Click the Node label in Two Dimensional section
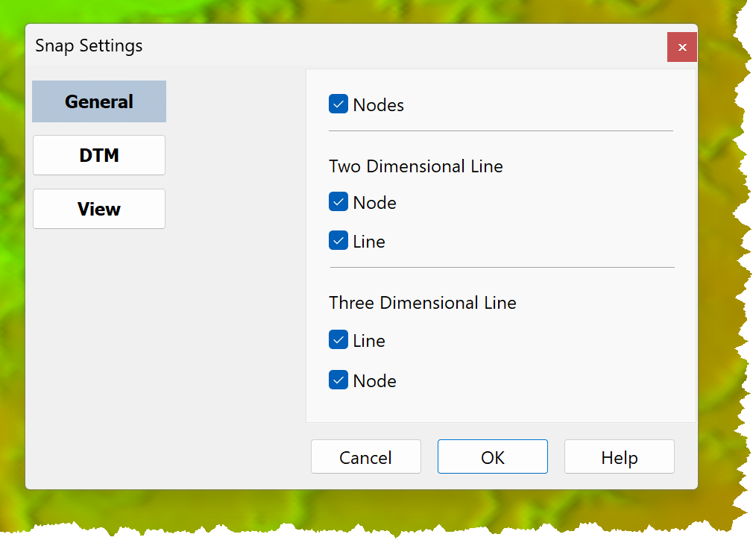 click(374, 203)
